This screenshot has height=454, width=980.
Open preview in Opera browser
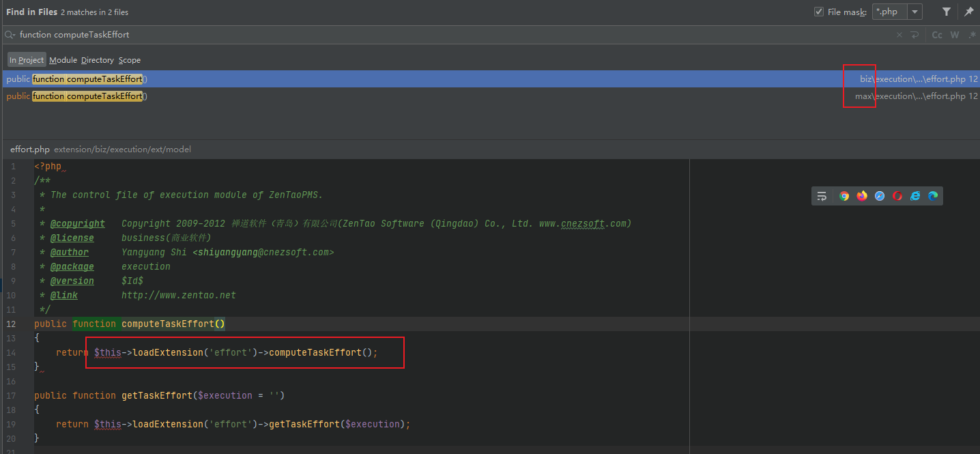pos(897,196)
